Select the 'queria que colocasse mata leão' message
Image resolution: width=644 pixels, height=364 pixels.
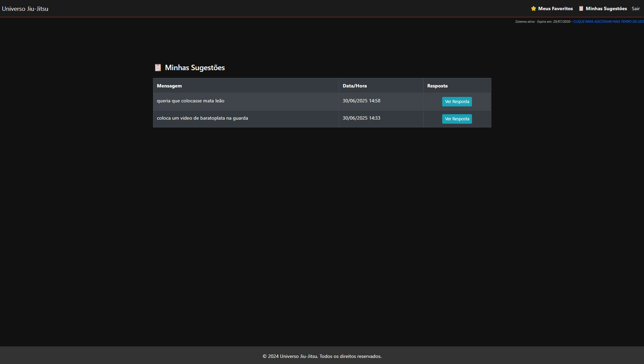pyautogui.click(x=190, y=101)
